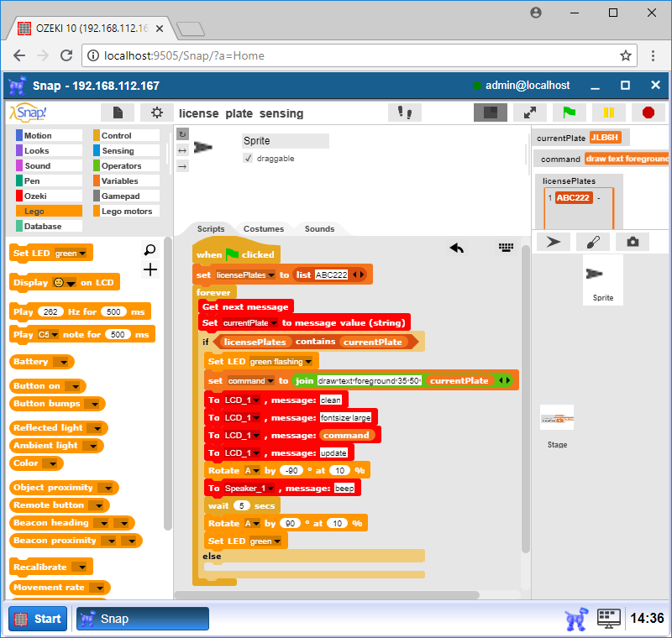Image resolution: width=672 pixels, height=638 pixels.
Task: Toggle presentation mode arrows icon
Action: 530,112
